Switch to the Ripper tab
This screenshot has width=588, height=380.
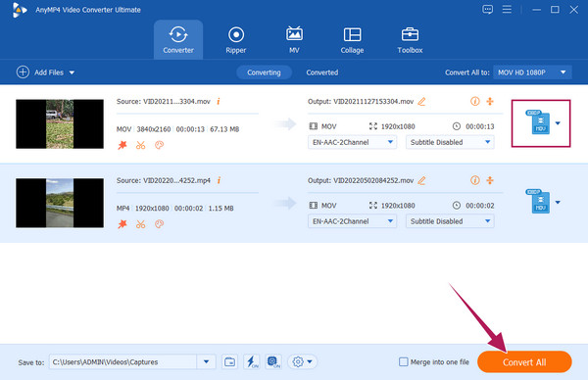tap(236, 40)
